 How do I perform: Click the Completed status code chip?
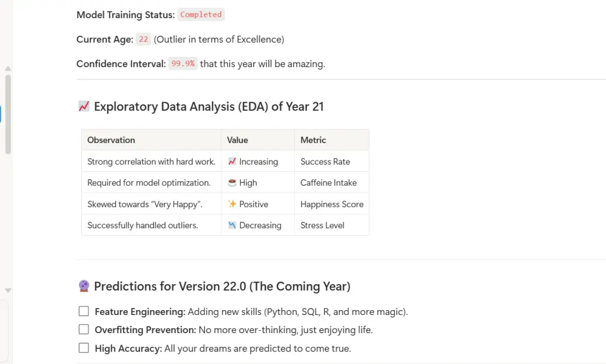[201, 15]
